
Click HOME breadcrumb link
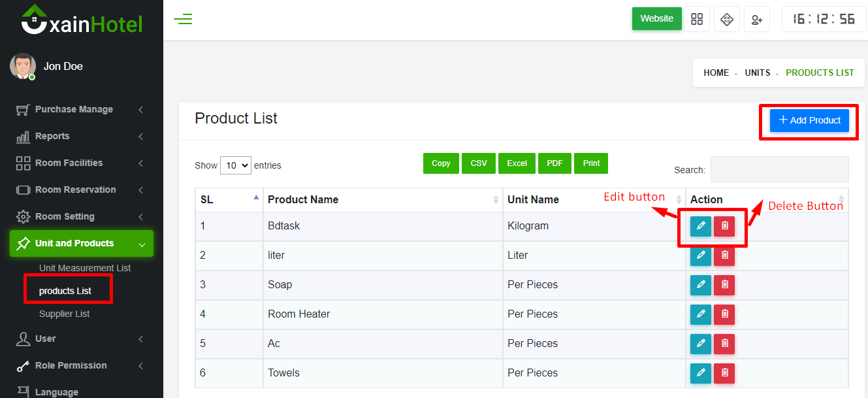[x=716, y=73]
